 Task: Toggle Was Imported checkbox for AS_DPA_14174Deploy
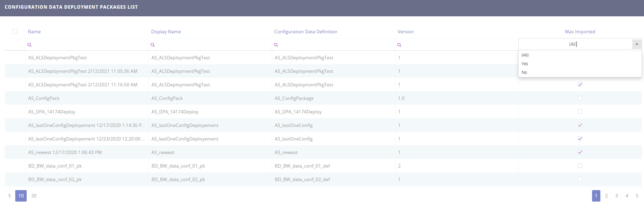[580, 112]
